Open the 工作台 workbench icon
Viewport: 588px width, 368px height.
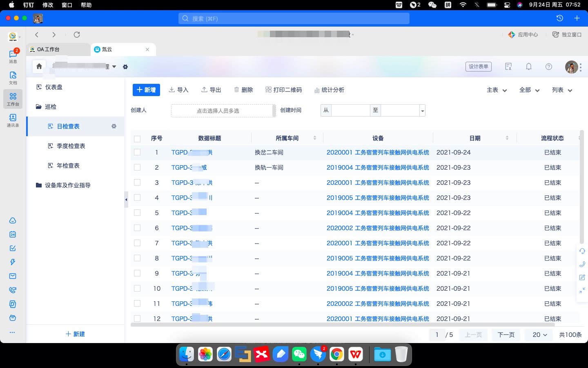pyautogui.click(x=13, y=99)
